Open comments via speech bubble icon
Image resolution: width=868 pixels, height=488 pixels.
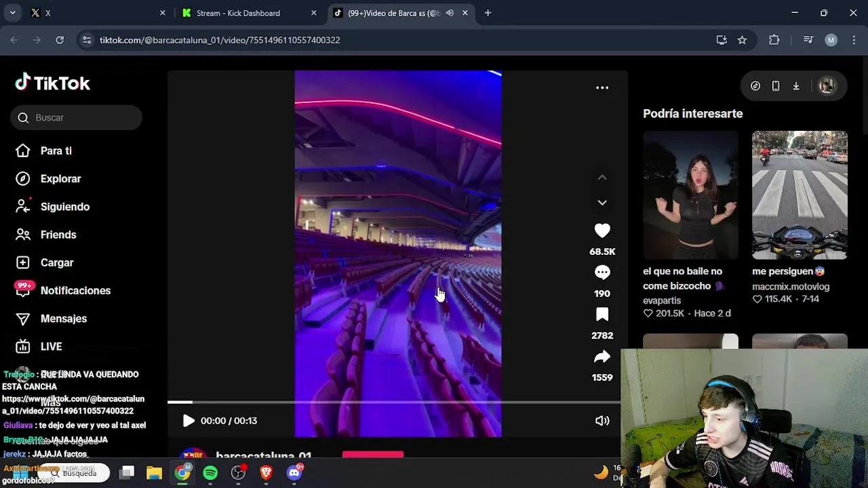602,272
